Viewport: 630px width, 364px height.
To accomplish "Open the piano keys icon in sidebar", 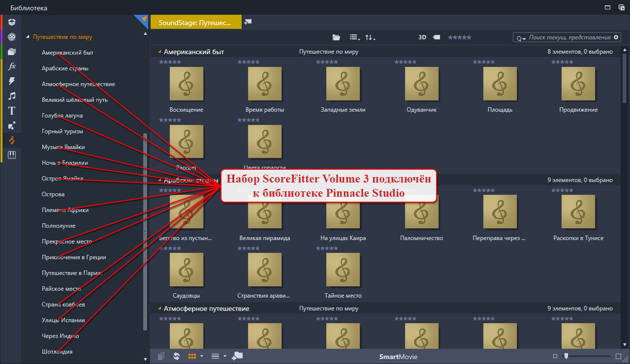I will 12,155.
